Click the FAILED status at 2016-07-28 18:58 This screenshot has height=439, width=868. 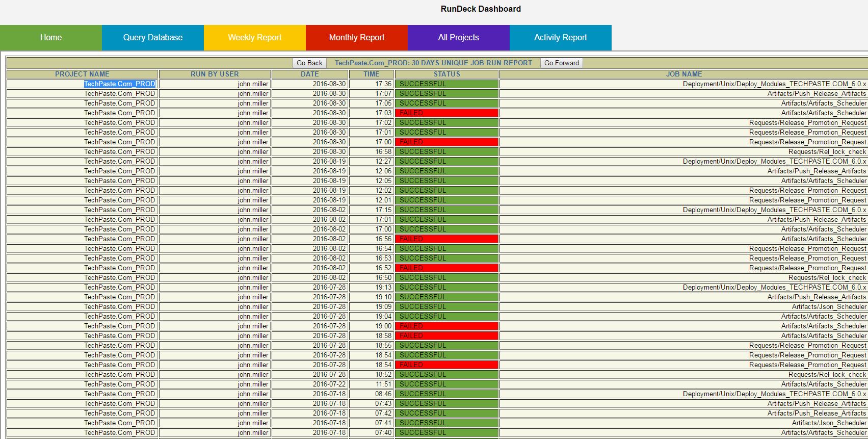(x=446, y=336)
